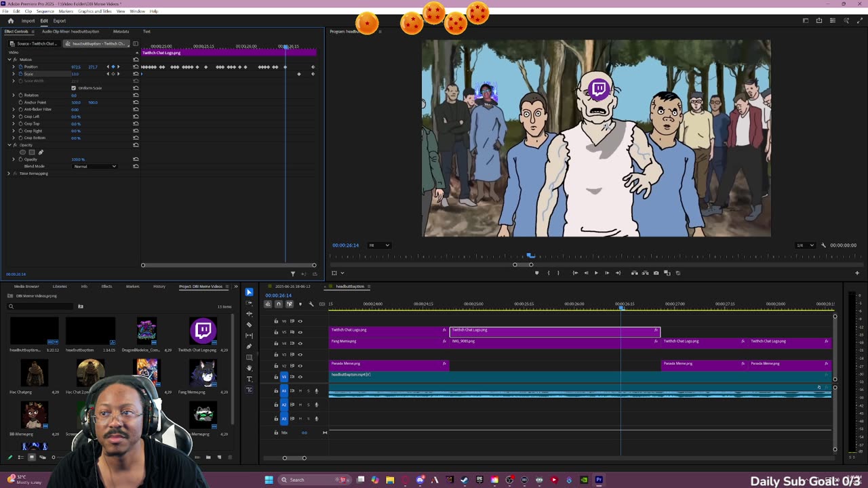
Task: Select the Track Select Forward tool
Action: click(249, 303)
